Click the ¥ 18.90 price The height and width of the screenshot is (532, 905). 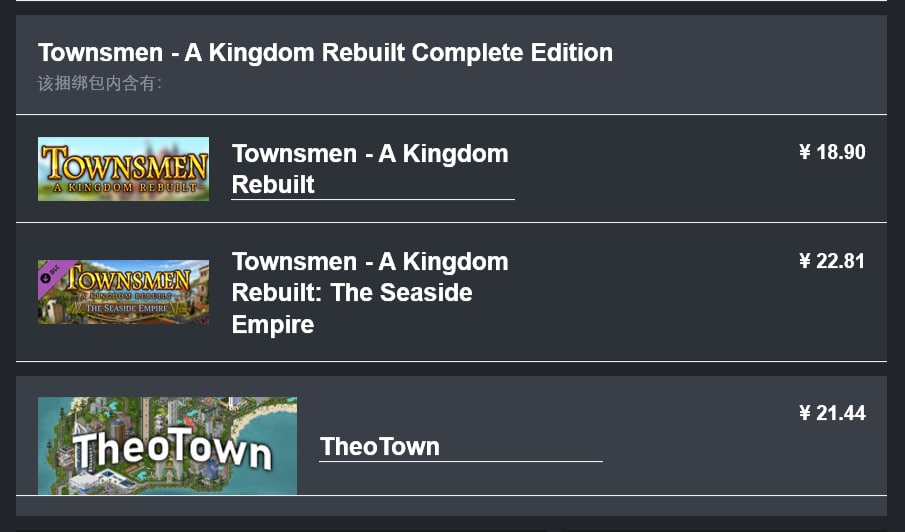click(x=832, y=152)
